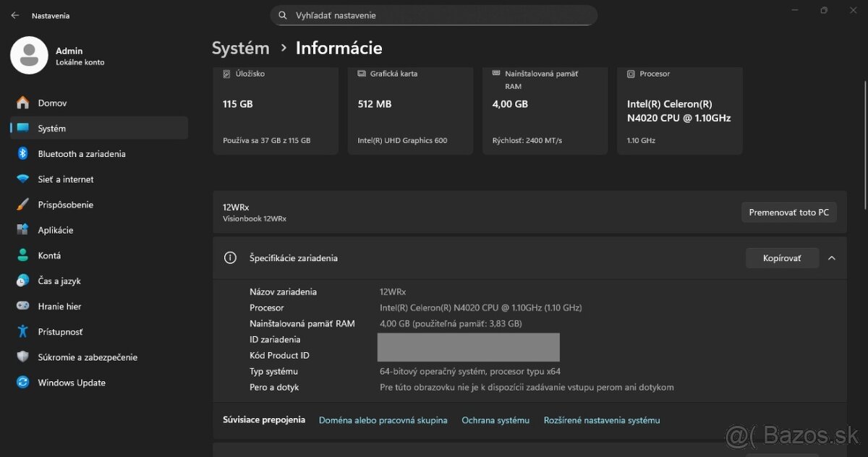868x457 pixels.
Task: Open Windows Update via its sync icon
Action: (23, 383)
